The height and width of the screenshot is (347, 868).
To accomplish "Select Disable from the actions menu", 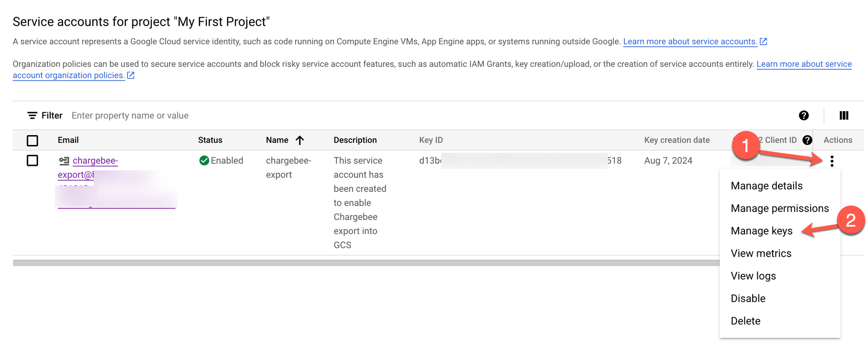I will tap(748, 299).
